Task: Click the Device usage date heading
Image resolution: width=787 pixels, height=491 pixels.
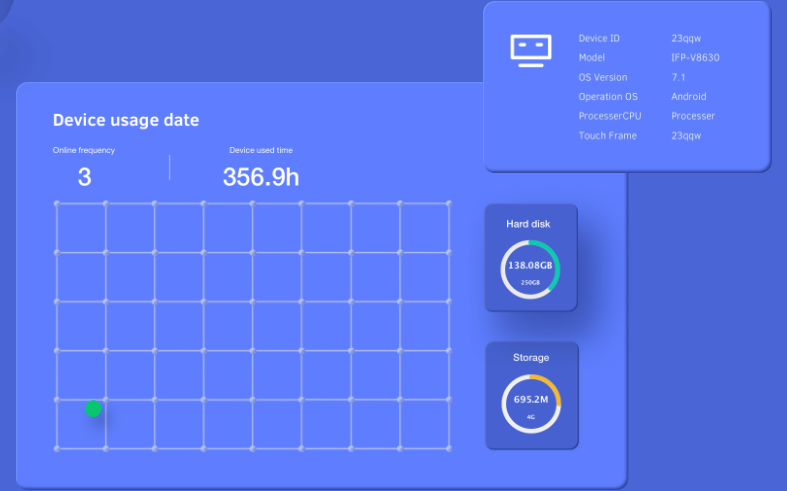Action: [x=126, y=120]
